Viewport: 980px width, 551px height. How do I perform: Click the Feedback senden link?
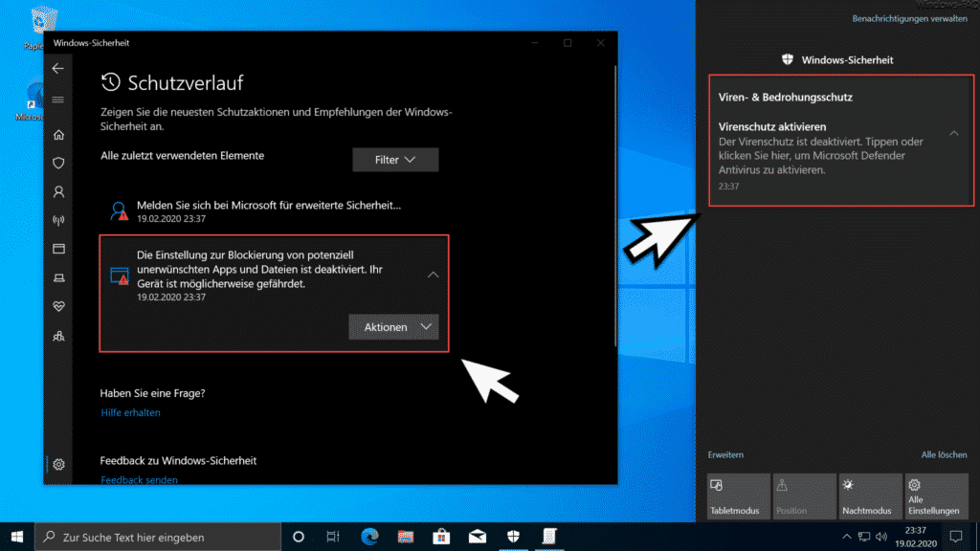tap(140, 480)
